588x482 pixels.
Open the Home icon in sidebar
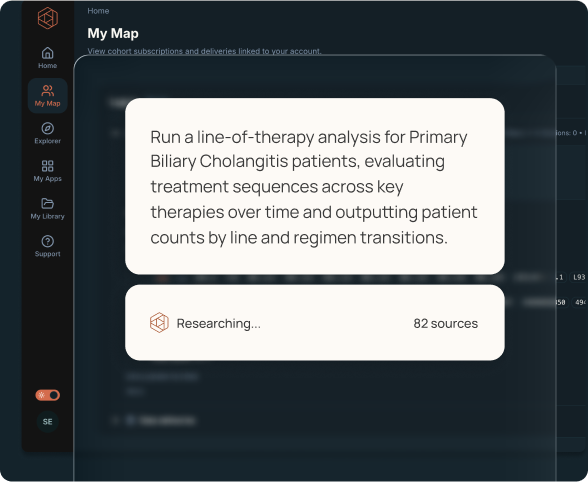[x=47, y=53]
